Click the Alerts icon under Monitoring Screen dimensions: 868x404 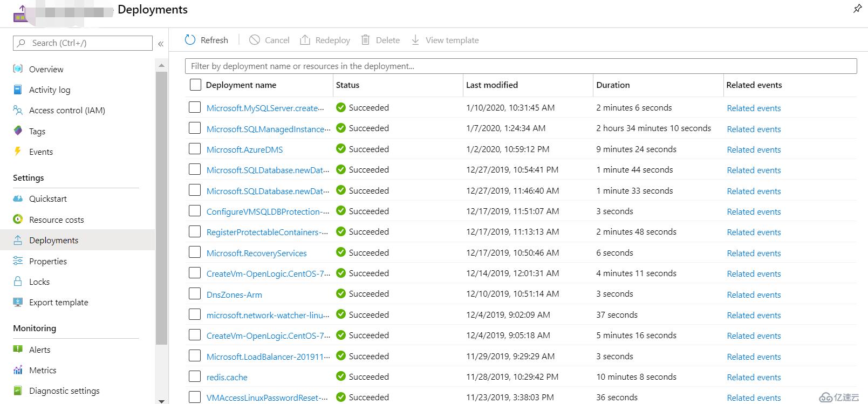18,350
